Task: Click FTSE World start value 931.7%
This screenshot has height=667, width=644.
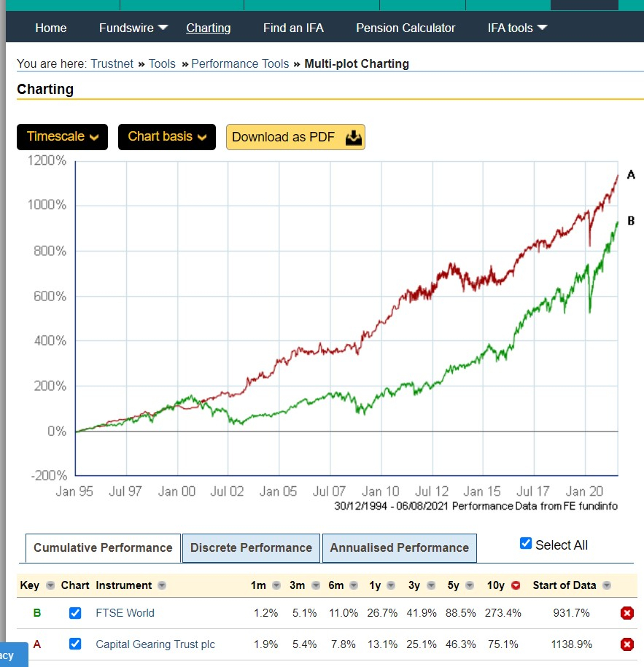Action: click(571, 613)
